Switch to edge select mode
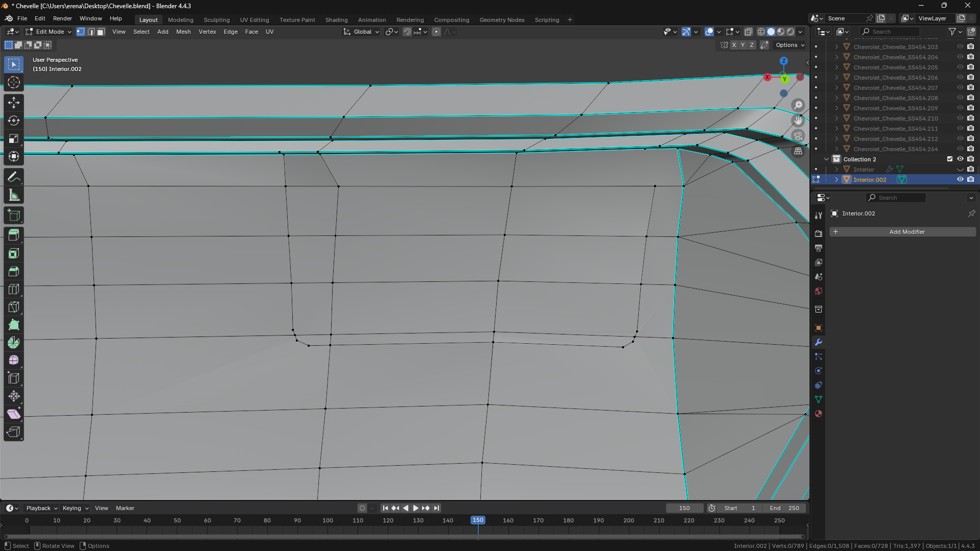Image resolution: width=980 pixels, height=551 pixels. 91,32
